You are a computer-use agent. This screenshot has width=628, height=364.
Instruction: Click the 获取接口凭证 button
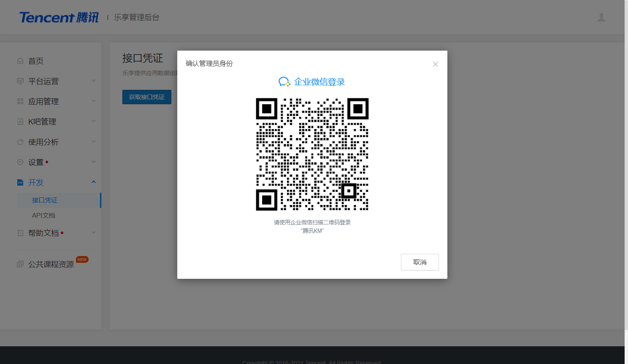point(147,97)
